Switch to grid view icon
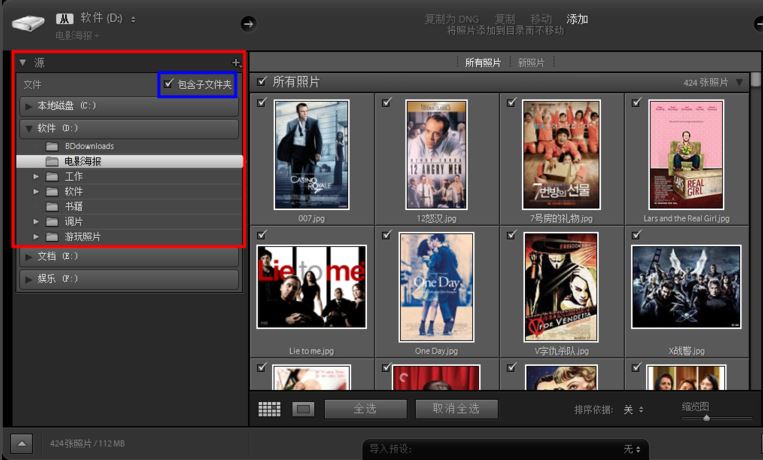 coord(269,409)
